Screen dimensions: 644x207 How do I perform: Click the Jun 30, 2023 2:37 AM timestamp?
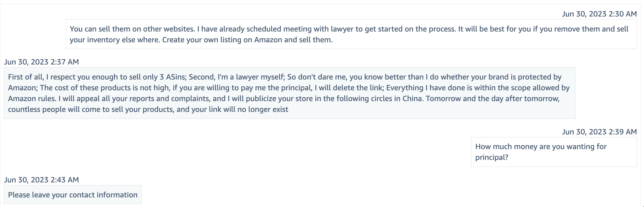click(41, 62)
